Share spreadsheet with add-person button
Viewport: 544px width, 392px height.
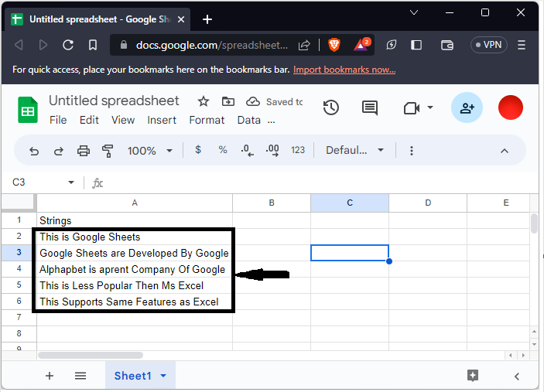point(467,107)
